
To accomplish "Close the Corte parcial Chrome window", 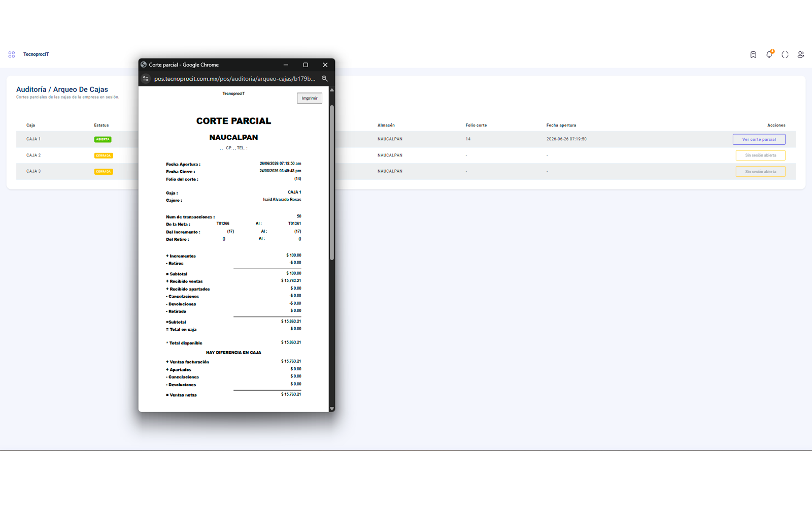I will (325, 65).
